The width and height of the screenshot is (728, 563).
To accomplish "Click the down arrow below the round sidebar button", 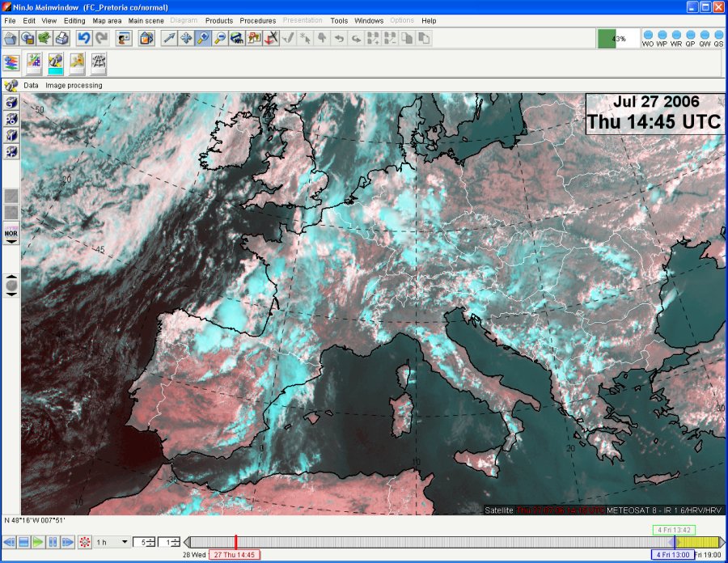I will pos(11,294).
